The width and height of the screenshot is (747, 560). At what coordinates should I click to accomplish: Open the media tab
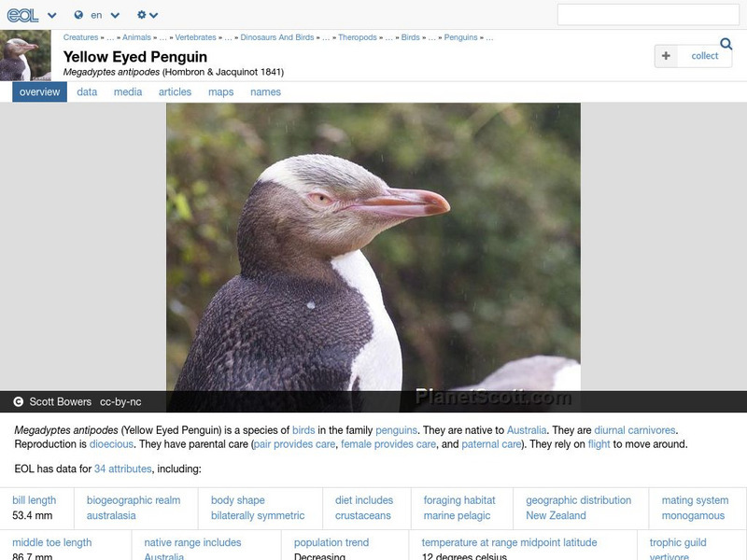[127, 91]
